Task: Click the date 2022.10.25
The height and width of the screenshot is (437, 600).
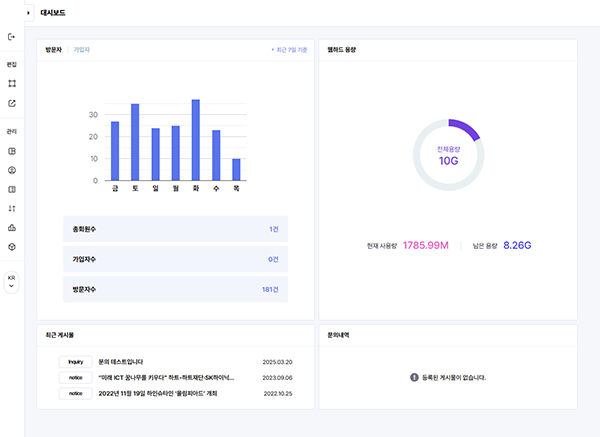Action: point(278,393)
